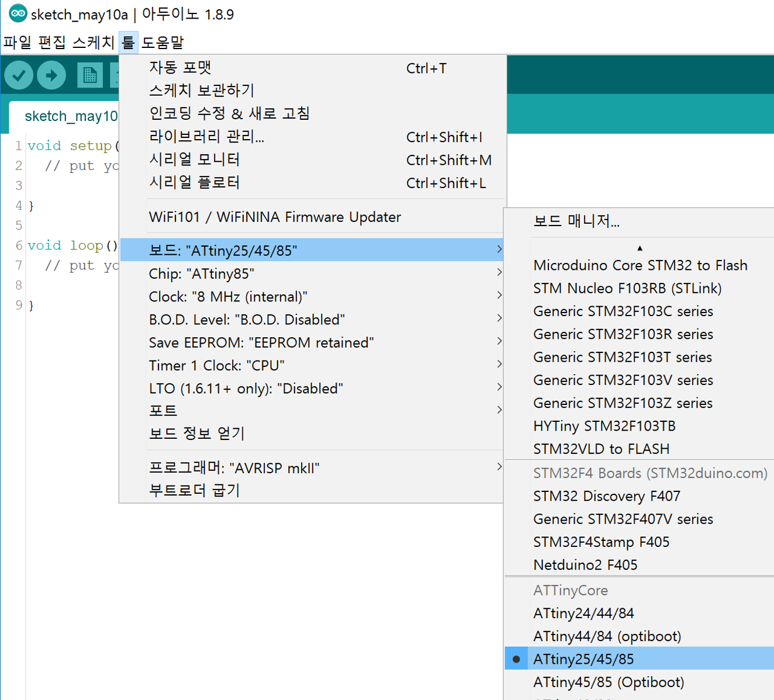Select Microduino Core STM32 to Flash board
The height and width of the screenshot is (700, 774).
coord(639,265)
